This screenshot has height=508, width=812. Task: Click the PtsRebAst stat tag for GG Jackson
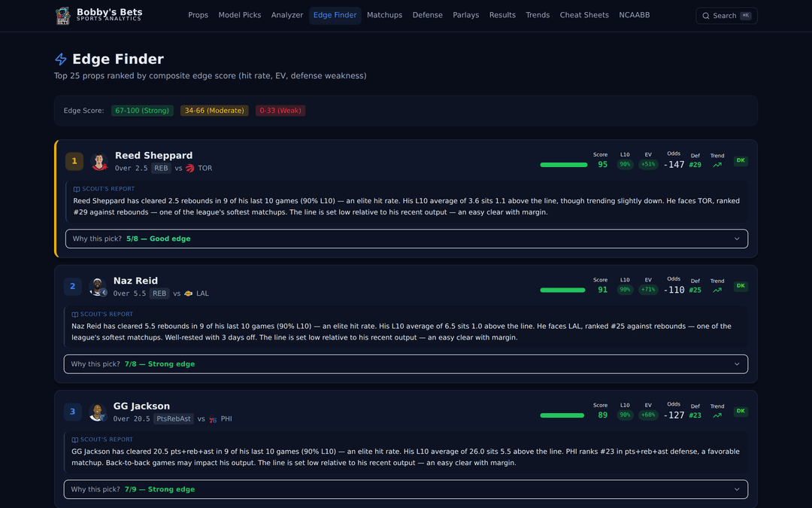tap(174, 419)
